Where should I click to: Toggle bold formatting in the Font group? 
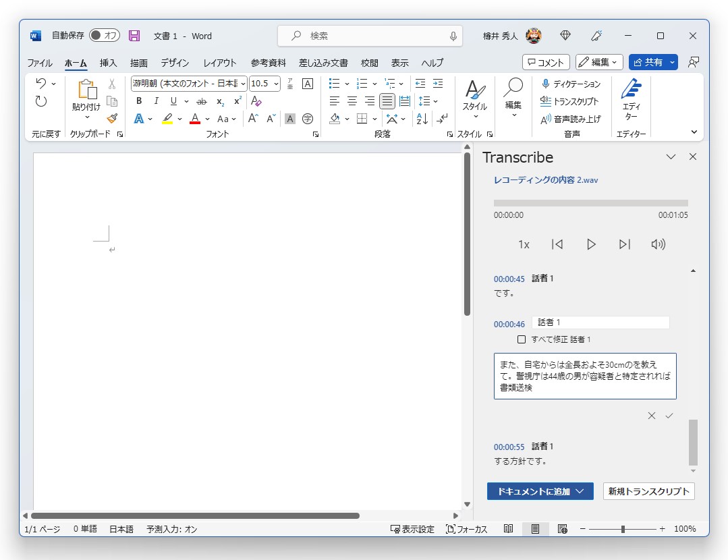(138, 101)
